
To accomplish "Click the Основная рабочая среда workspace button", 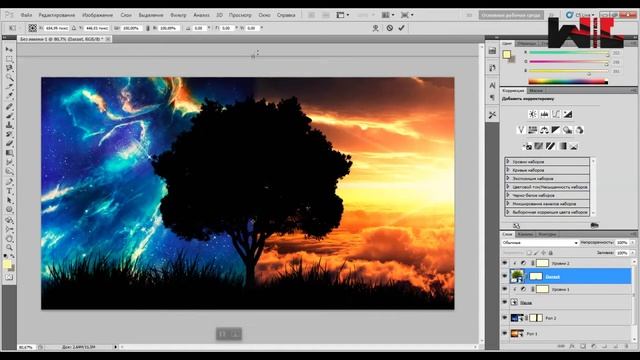I will (x=511, y=15).
